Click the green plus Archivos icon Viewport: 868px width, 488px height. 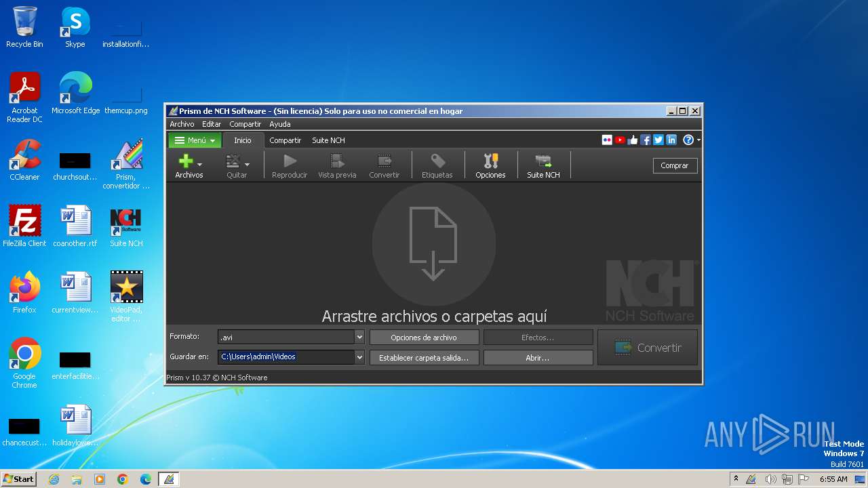[185, 161]
